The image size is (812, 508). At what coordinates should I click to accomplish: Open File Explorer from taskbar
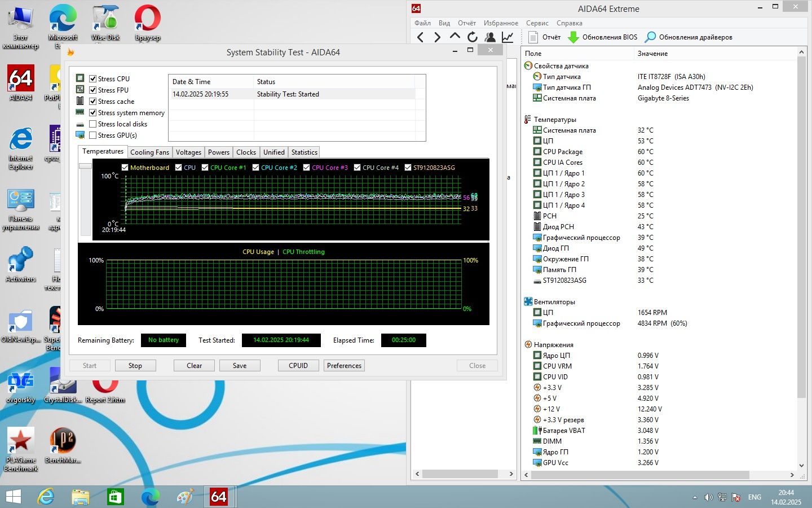coord(81,497)
